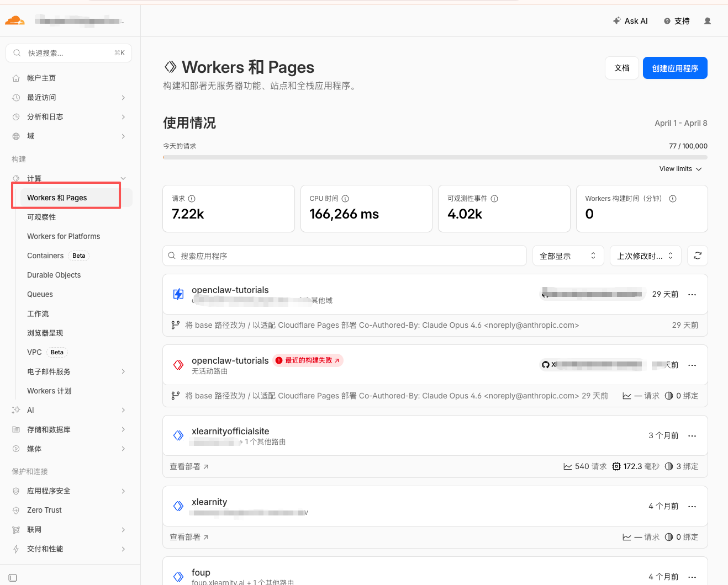Expand the 媒体 section

pyautogui.click(x=123, y=449)
